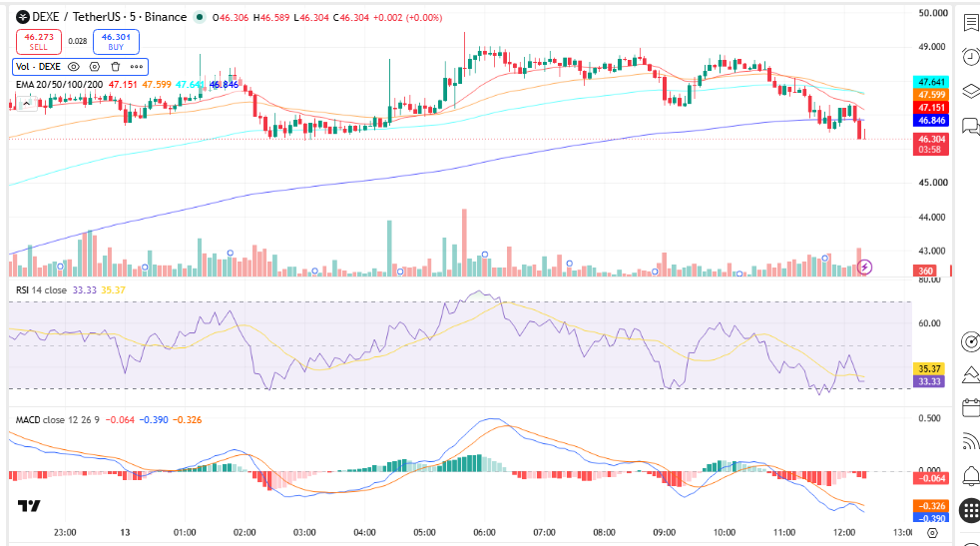Open Vol DEXE indicator settings

click(95, 66)
